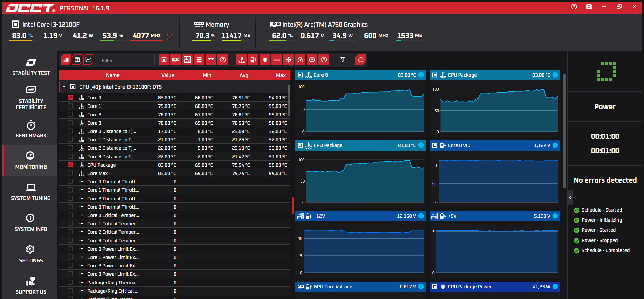This screenshot has height=299, width=644.
Task: Click the Support Us sidebar button
Action: (31, 286)
